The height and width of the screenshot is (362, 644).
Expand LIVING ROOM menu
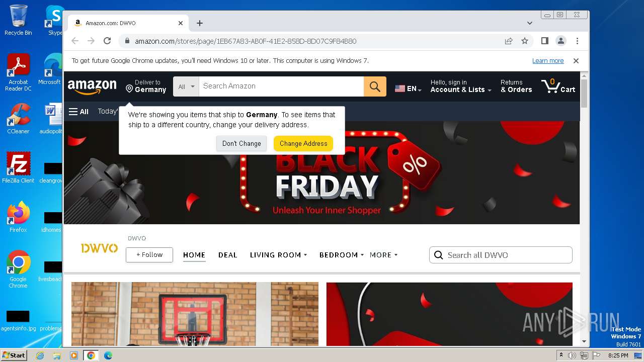tap(278, 255)
